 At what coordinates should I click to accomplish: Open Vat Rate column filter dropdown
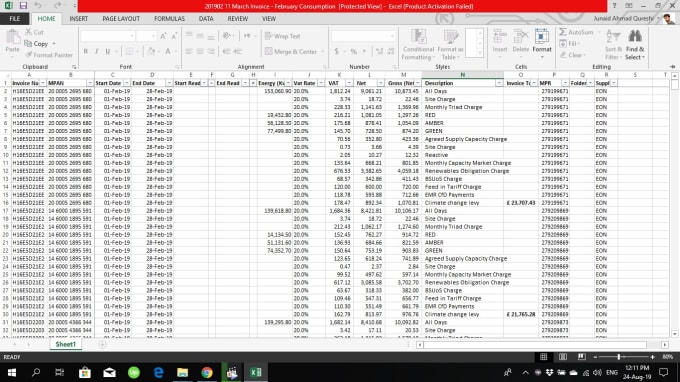(321, 83)
